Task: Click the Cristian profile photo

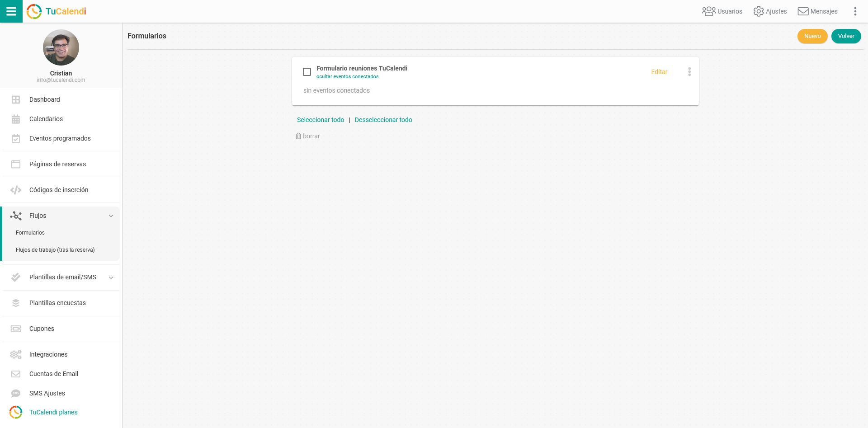Action: [61, 47]
